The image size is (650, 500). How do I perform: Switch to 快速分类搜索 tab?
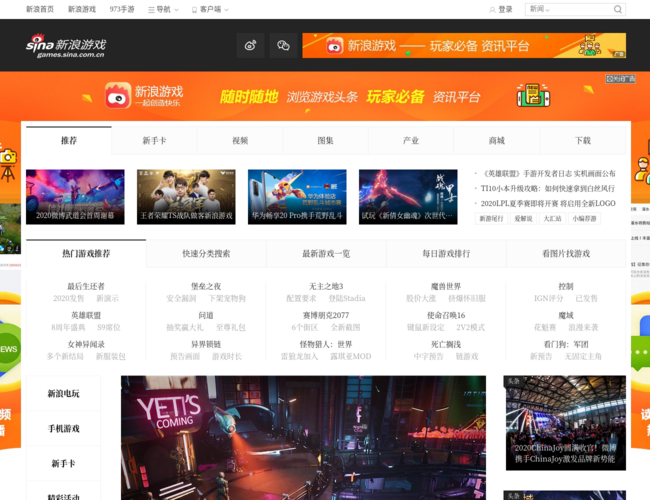(x=206, y=253)
